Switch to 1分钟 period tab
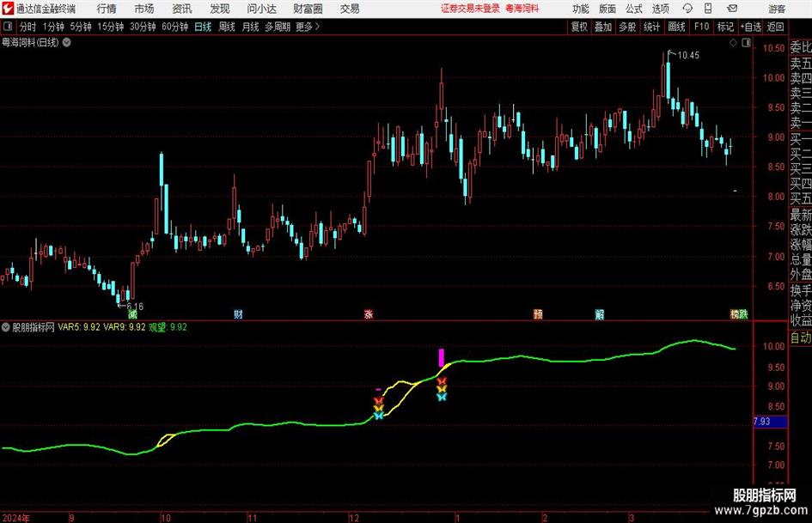Screen dimensions: 812x523 pyautogui.click(x=53, y=27)
